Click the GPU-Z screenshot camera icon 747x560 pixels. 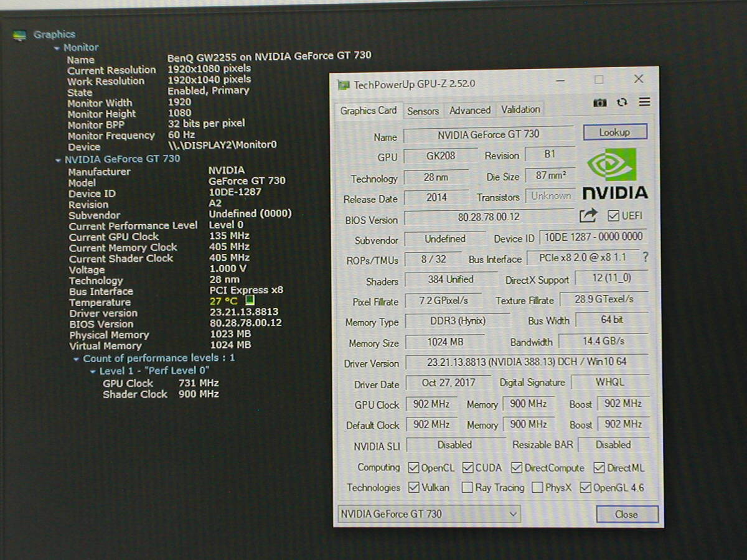[x=599, y=103]
